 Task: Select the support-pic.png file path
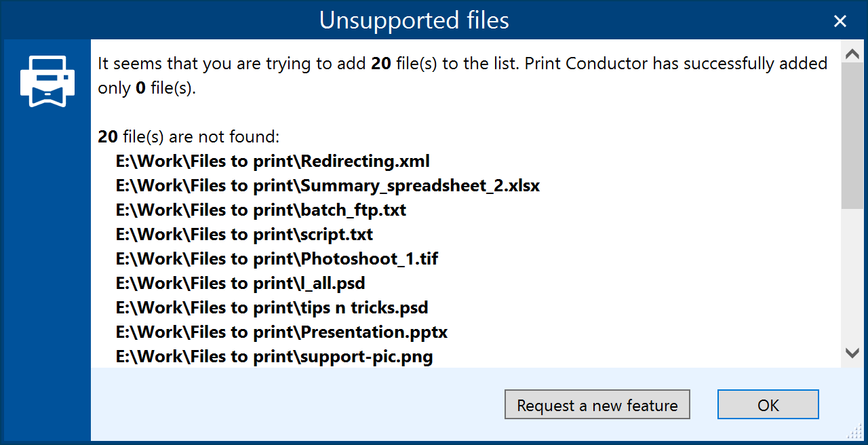pos(274,357)
